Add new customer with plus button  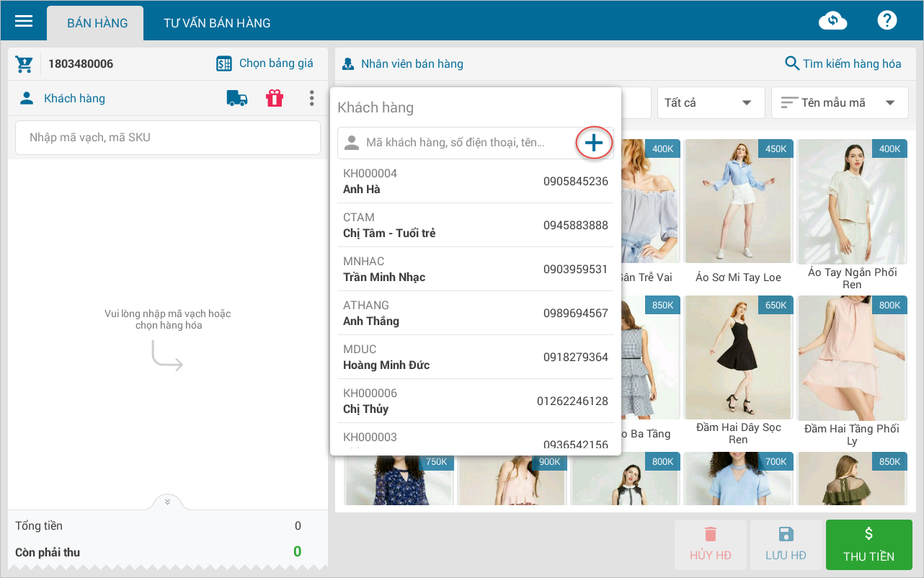coord(593,143)
